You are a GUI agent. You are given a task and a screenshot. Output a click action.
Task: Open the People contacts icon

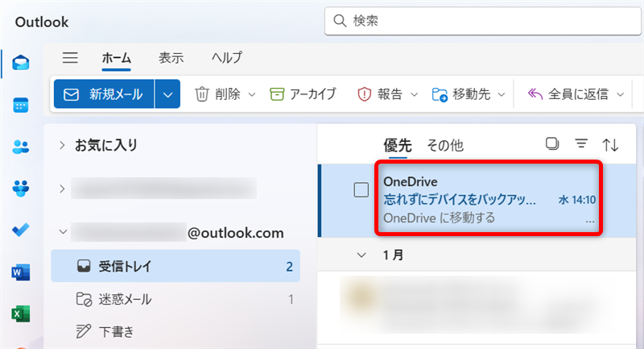tap(21, 147)
